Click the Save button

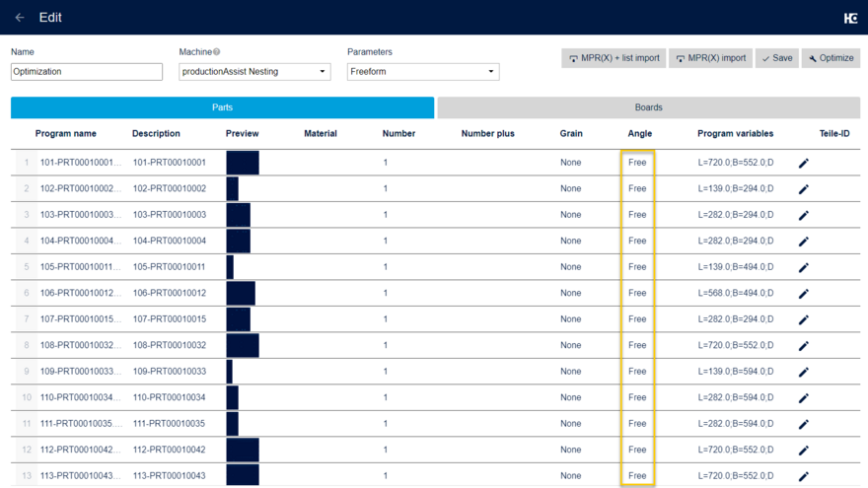776,58
